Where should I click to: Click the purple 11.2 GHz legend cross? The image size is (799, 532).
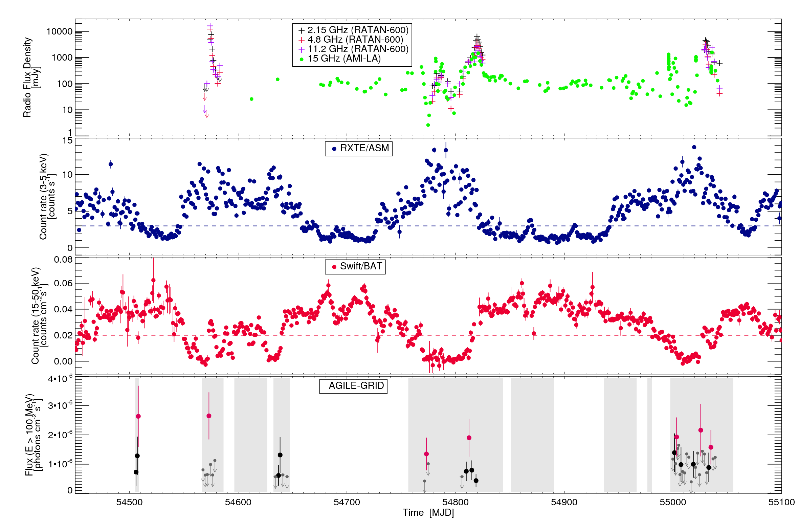(x=301, y=49)
